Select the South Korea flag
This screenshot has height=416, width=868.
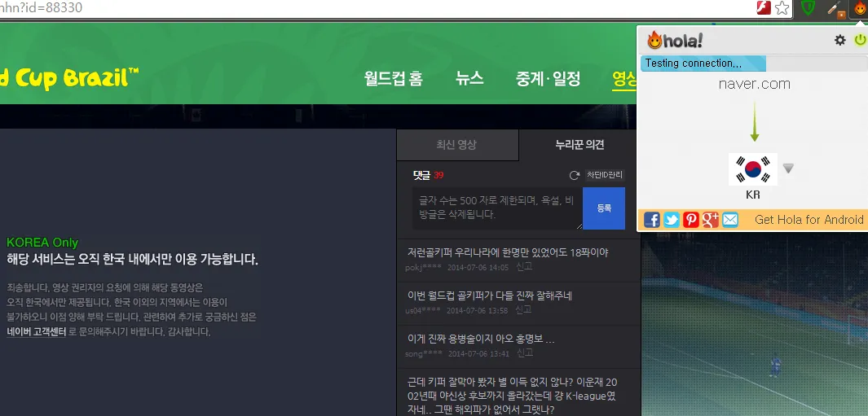tap(753, 169)
